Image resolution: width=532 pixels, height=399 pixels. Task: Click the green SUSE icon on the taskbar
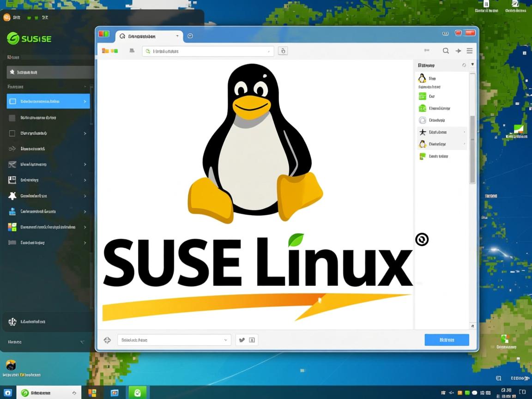(138, 393)
